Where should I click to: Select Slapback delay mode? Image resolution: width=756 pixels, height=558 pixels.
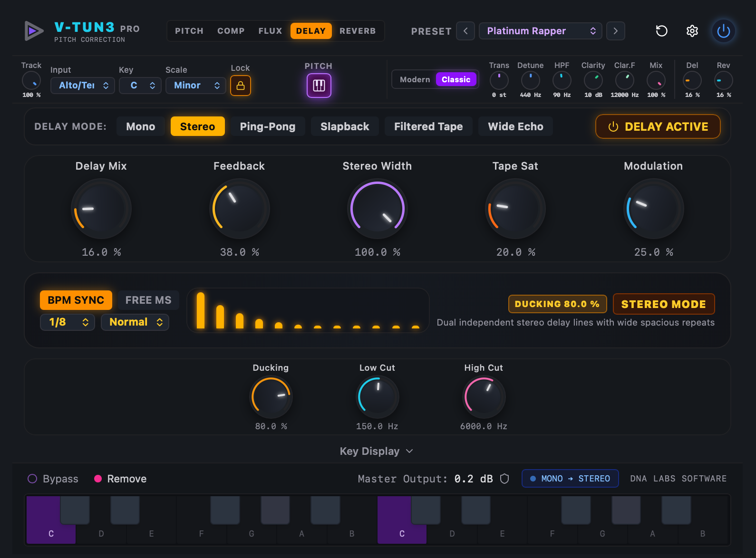pyautogui.click(x=345, y=126)
